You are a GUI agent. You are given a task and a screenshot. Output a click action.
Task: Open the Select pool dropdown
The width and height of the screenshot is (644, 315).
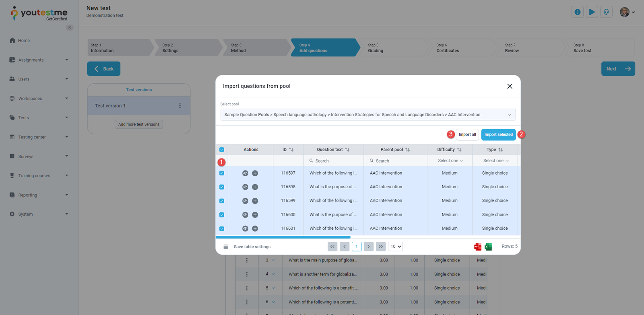(367, 115)
